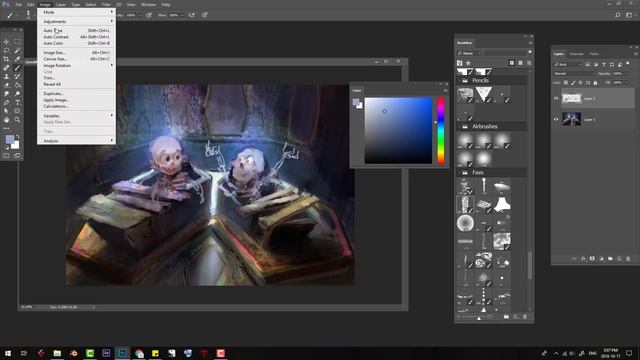The height and width of the screenshot is (360, 640).
Task: Choose Image Size from Image menu
Action: tap(76, 53)
